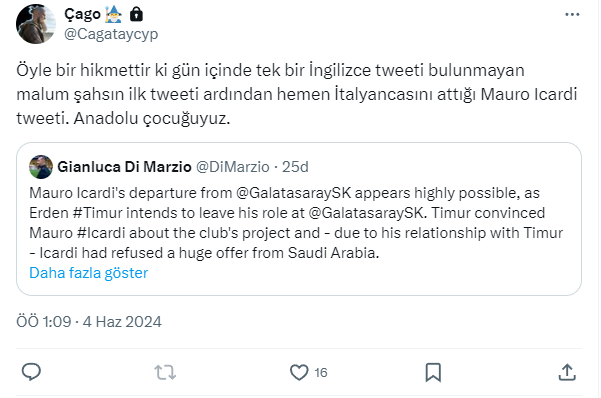Click the share upload icon
Screen dimensions: 601x398
coord(567,372)
